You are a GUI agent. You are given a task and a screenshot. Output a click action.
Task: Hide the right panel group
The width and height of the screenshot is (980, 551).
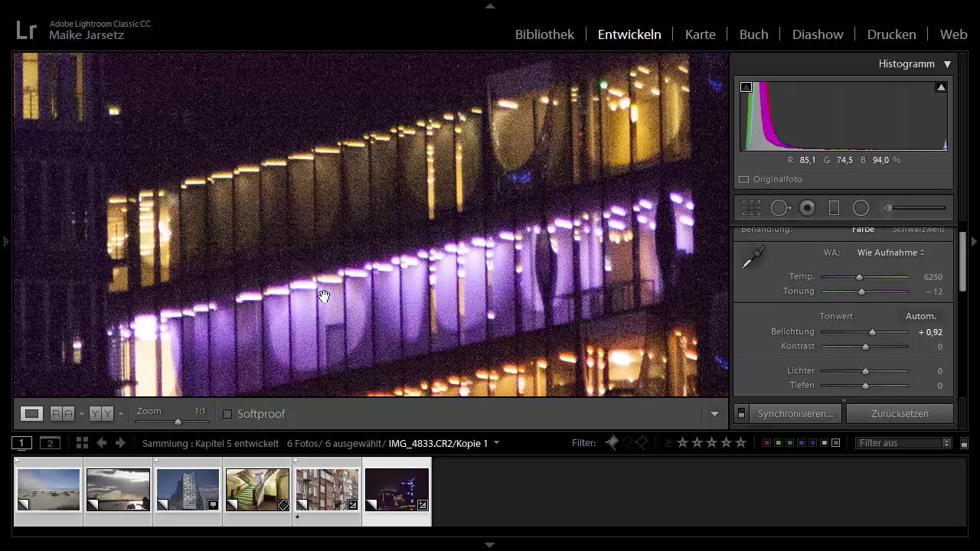point(974,241)
